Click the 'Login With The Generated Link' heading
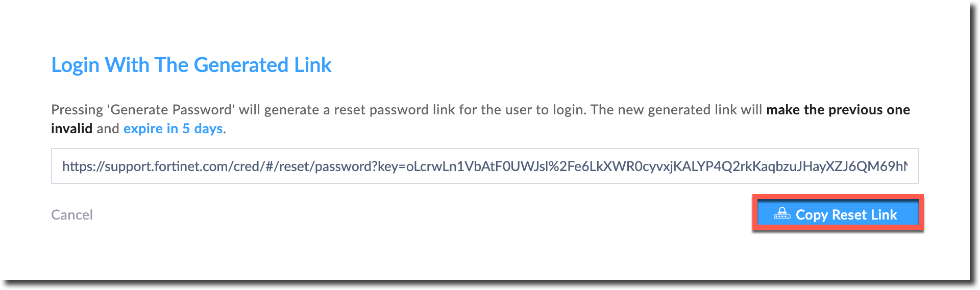Screen dimensions: 980x290 pyautogui.click(x=191, y=65)
